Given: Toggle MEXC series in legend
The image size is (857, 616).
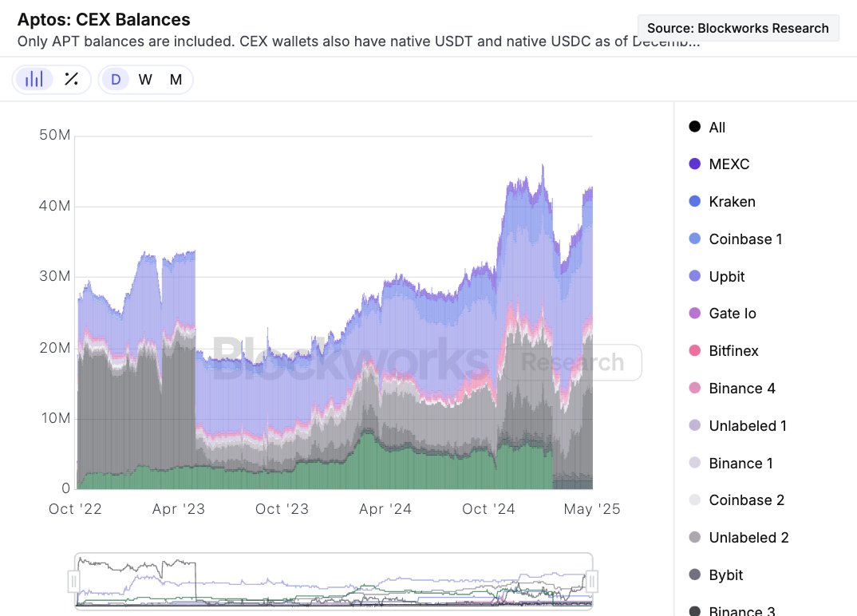Looking at the screenshot, I should [694, 164].
